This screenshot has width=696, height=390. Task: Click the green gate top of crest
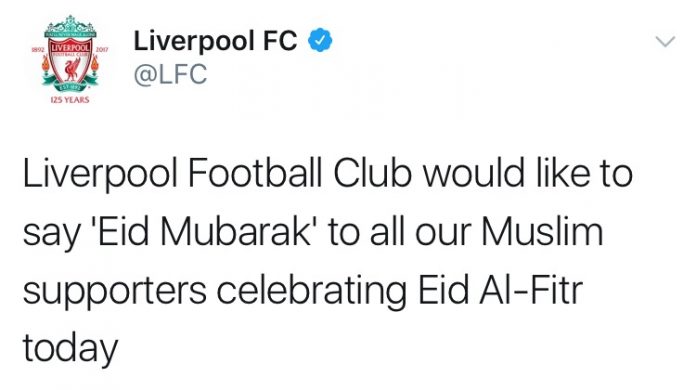pos(70,26)
